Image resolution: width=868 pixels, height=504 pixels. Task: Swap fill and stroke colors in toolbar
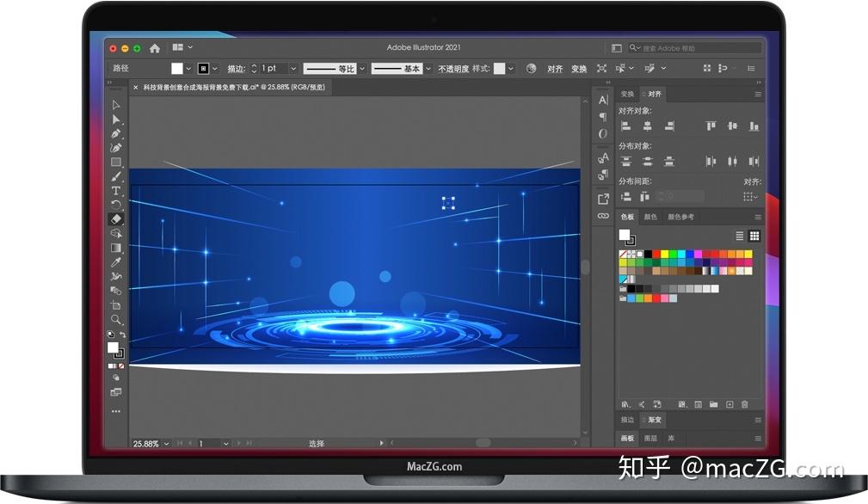point(124,335)
